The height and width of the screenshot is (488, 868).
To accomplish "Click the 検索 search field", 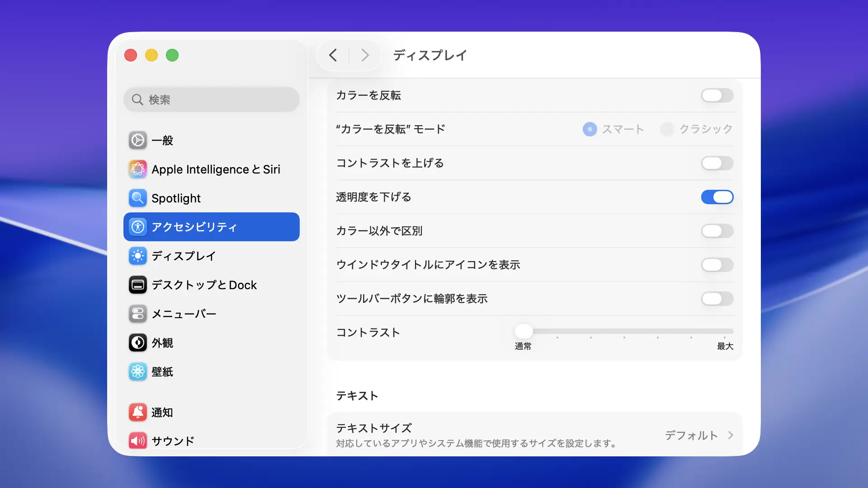I will [x=211, y=99].
